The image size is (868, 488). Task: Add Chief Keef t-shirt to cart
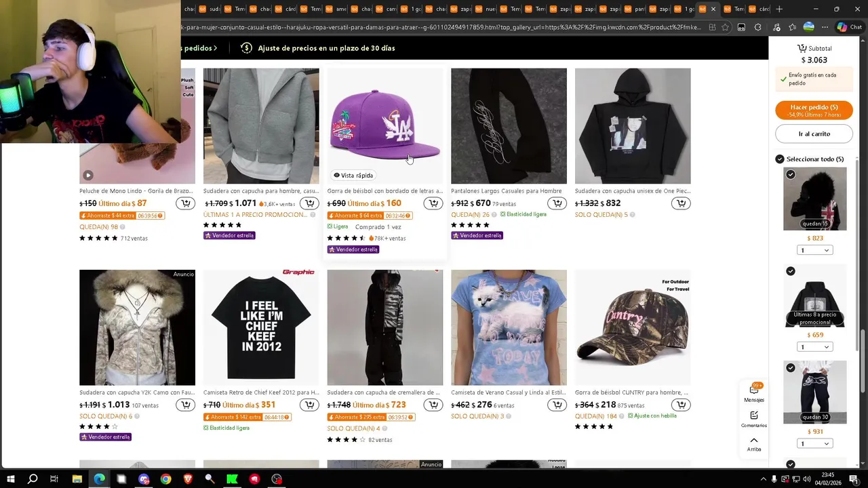coord(309,405)
